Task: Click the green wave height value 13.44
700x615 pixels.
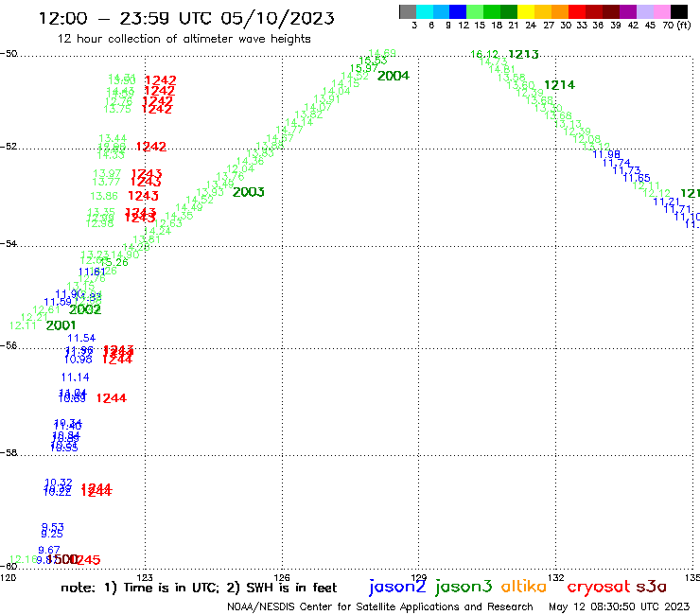Action: [x=113, y=139]
